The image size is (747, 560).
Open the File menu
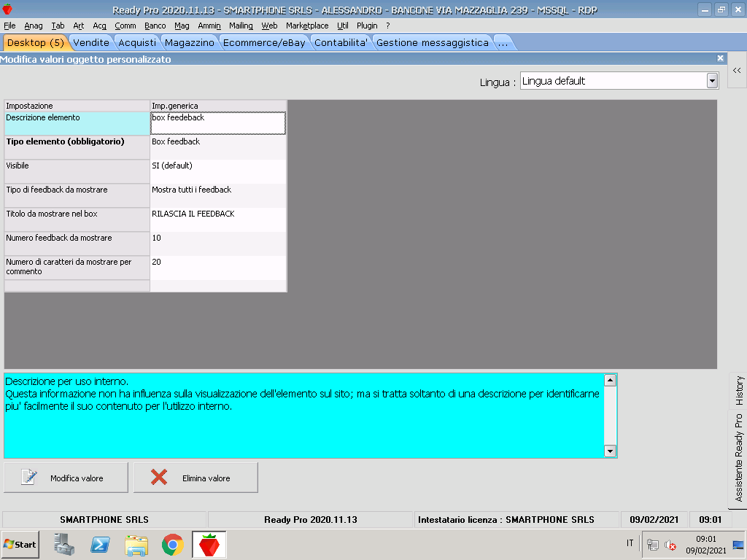pos(9,26)
